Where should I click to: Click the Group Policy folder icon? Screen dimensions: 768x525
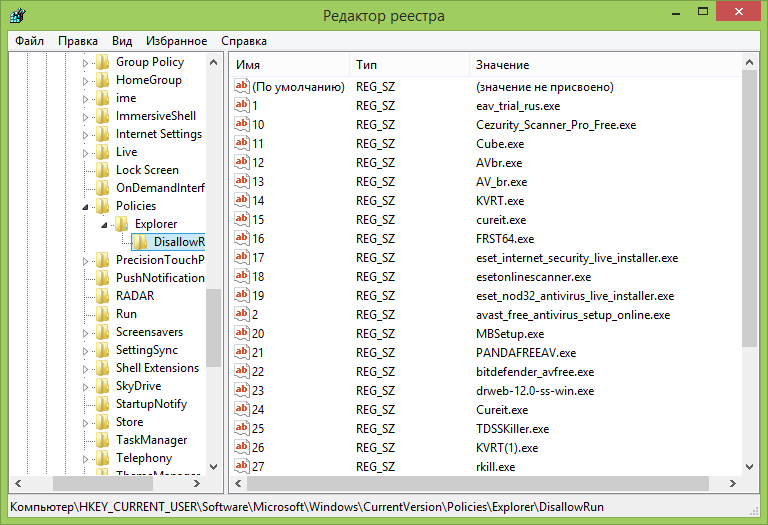[x=103, y=62]
